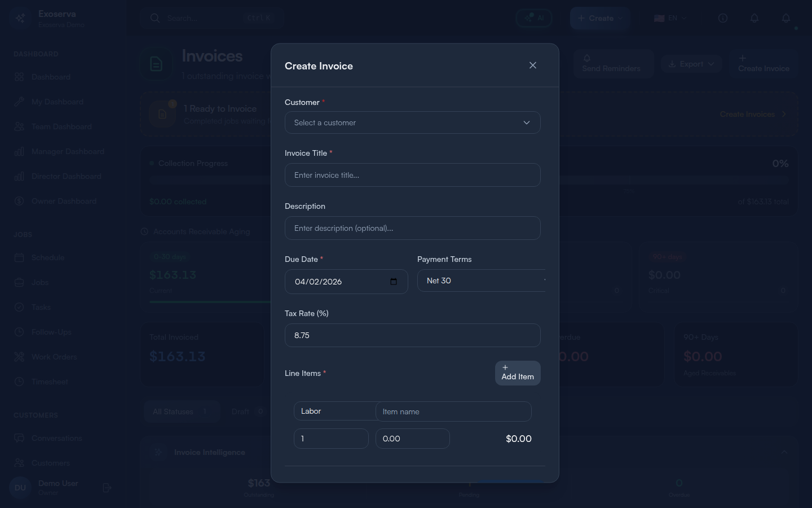The height and width of the screenshot is (508, 812).
Task: Click the line item name field
Action: coord(453,411)
